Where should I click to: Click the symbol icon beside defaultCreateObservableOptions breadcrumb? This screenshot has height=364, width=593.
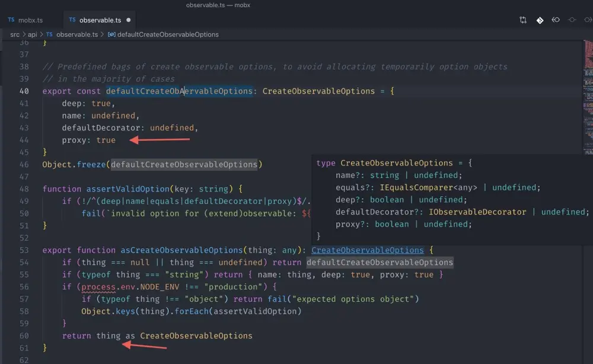(x=111, y=34)
